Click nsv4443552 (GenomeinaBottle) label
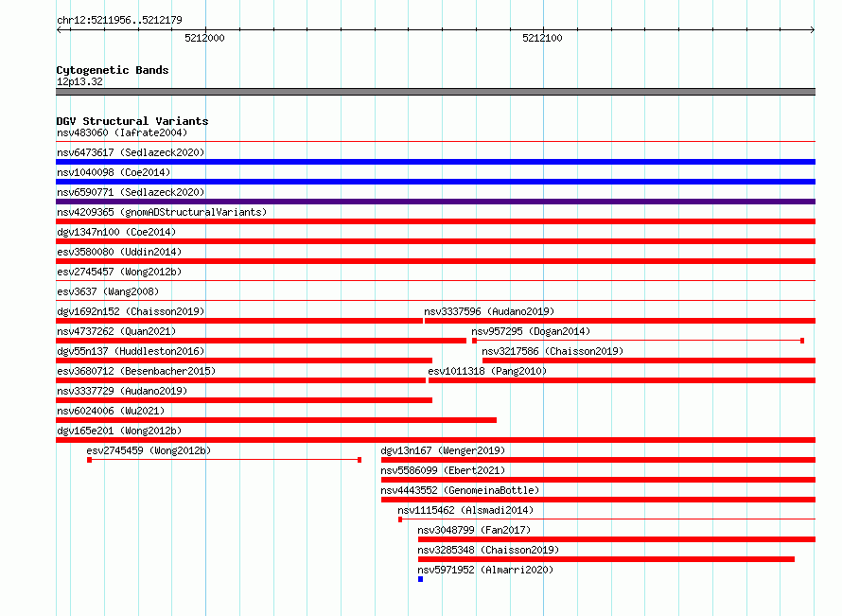 [x=460, y=490]
